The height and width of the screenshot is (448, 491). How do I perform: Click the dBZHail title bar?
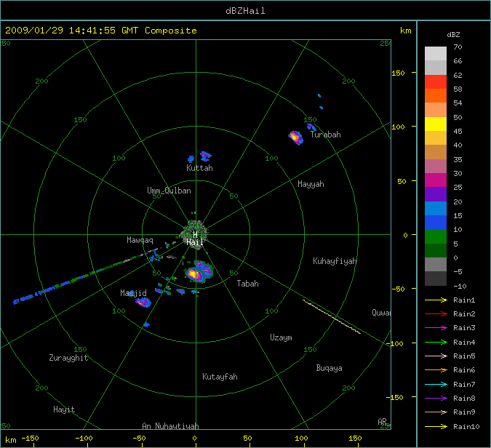click(x=245, y=10)
